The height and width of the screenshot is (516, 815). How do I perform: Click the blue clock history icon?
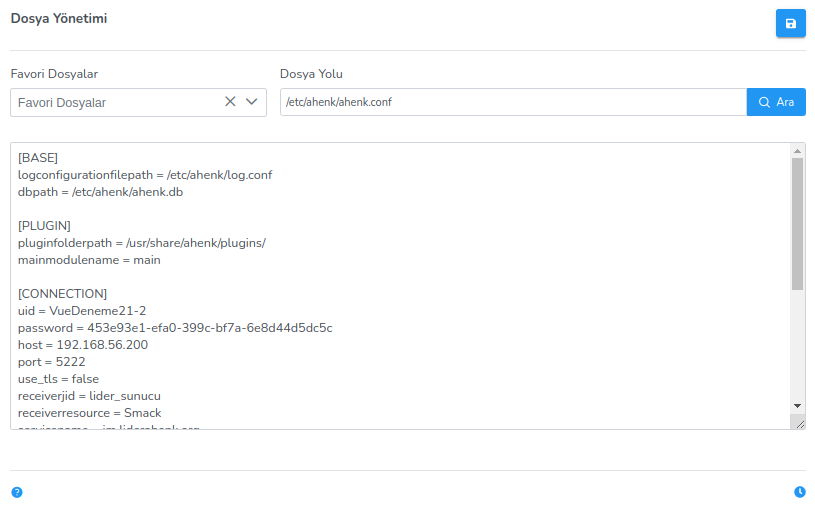pos(799,492)
